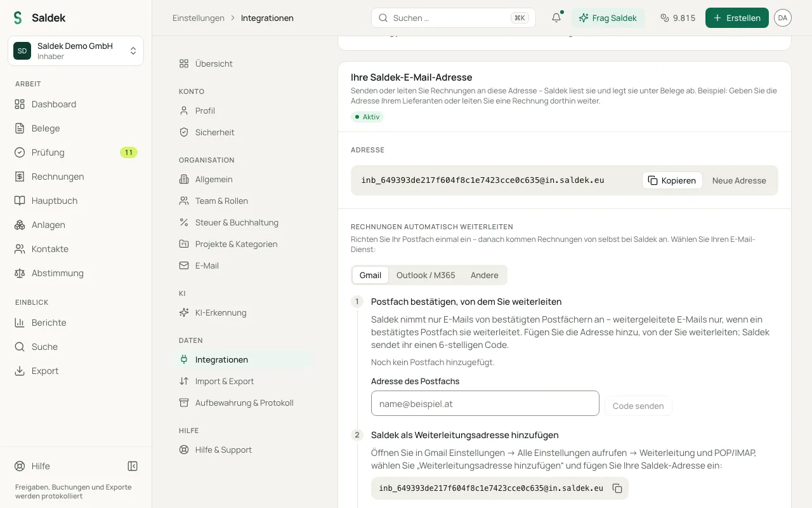
Task: Open Suche in the sidebar
Action: click(76, 347)
